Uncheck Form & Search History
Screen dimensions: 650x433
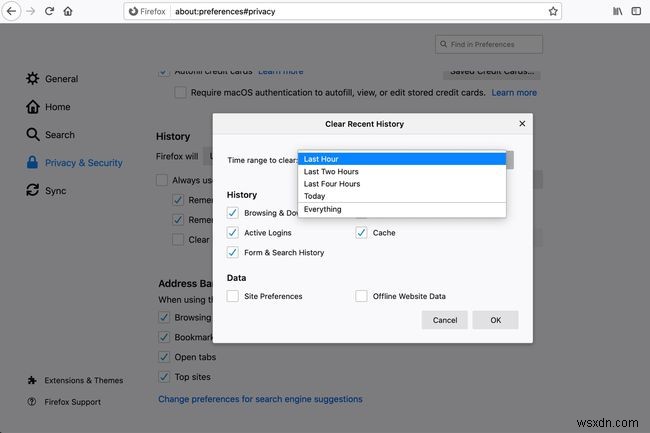(x=233, y=252)
